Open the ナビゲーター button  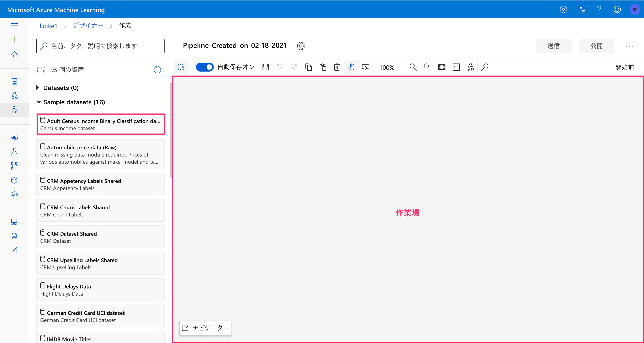[x=205, y=328]
